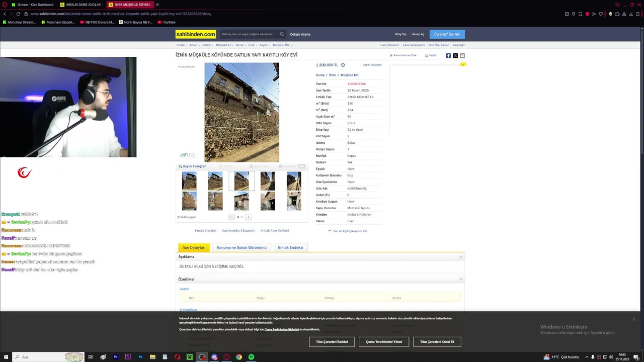Viewport: 644px width, 362px height.
Task: Click the Opera ad blocker shield icon
Action: (x=587, y=14)
